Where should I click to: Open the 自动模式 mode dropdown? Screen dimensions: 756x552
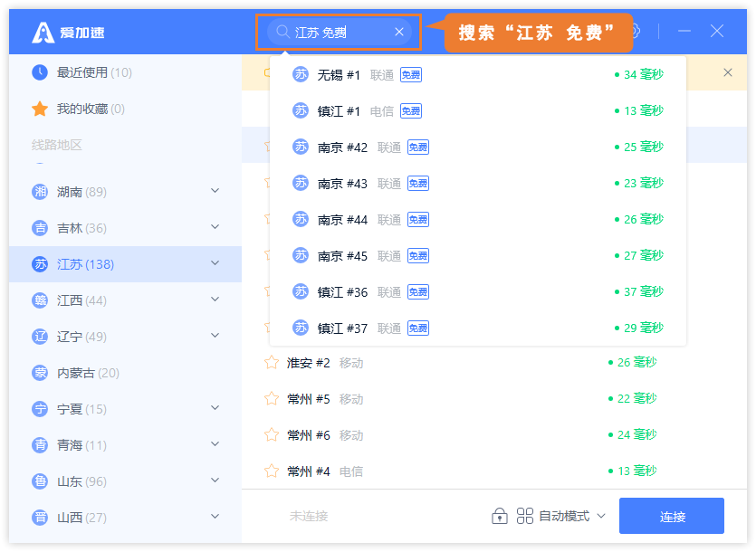tap(572, 516)
